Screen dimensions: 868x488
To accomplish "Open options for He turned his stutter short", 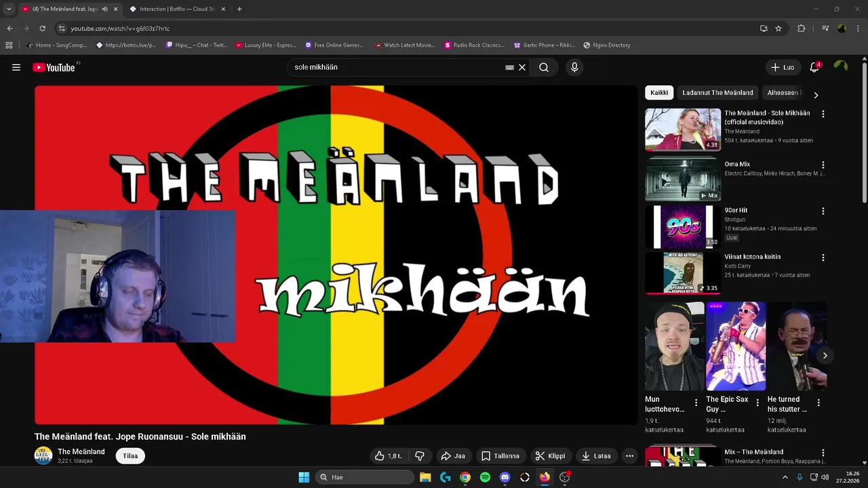I will coord(818,403).
